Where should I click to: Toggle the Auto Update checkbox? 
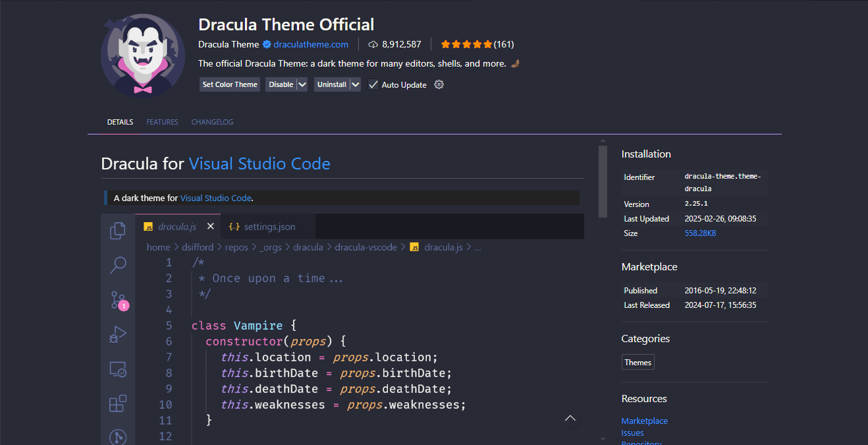[x=373, y=84]
